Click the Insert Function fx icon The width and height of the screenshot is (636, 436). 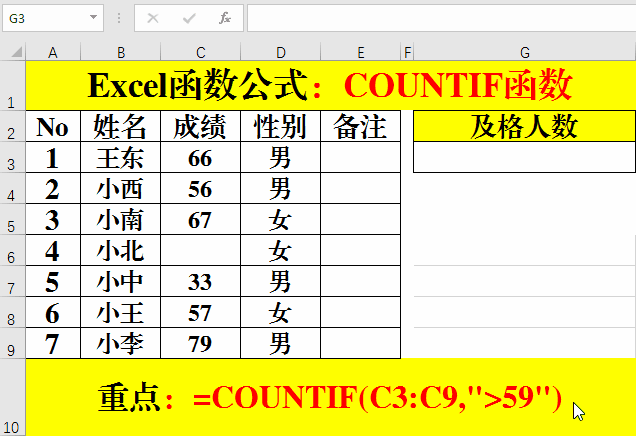click(225, 18)
